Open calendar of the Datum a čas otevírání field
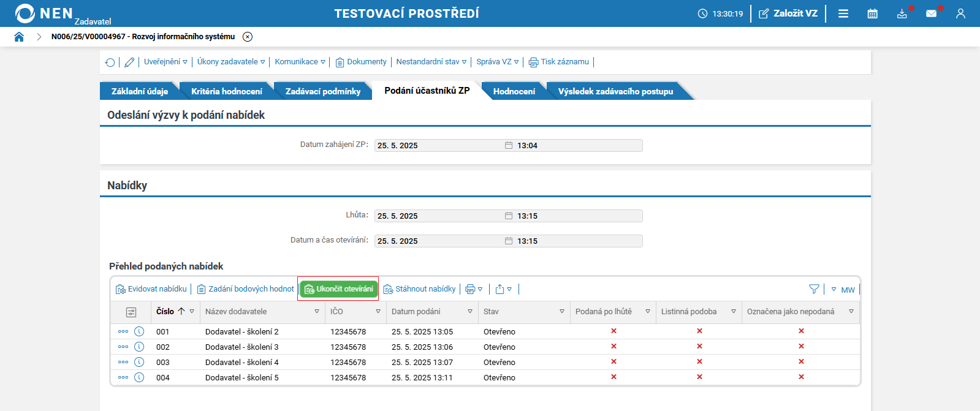Image resolution: width=980 pixels, height=411 pixels. pyautogui.click(x=509, y=241)
